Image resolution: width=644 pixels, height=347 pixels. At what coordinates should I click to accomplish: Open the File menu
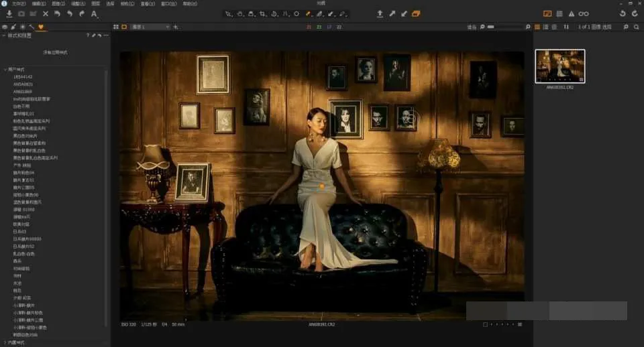(x=19, y=3)
